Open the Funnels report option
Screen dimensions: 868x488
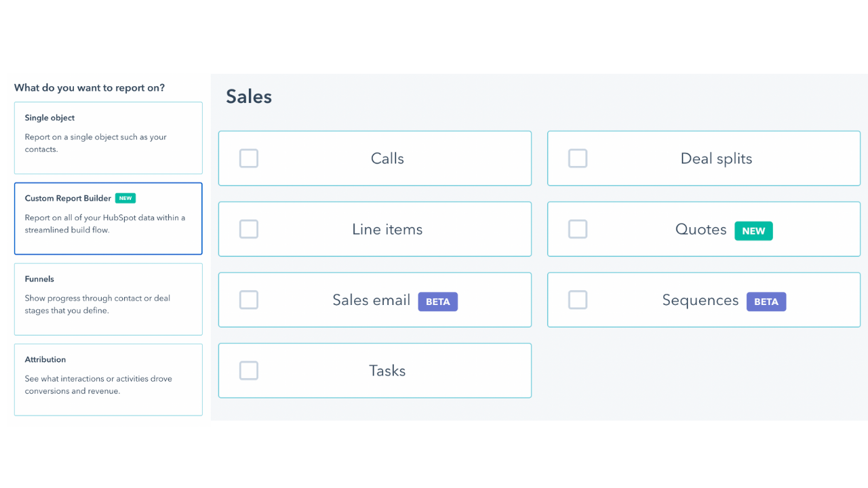[108, 299]
